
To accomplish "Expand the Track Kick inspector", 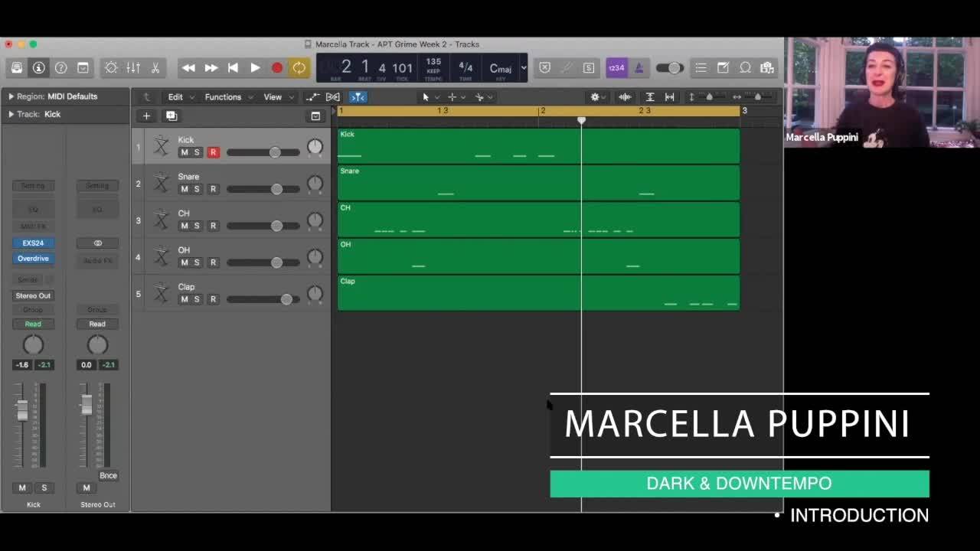I will (11, 114).
